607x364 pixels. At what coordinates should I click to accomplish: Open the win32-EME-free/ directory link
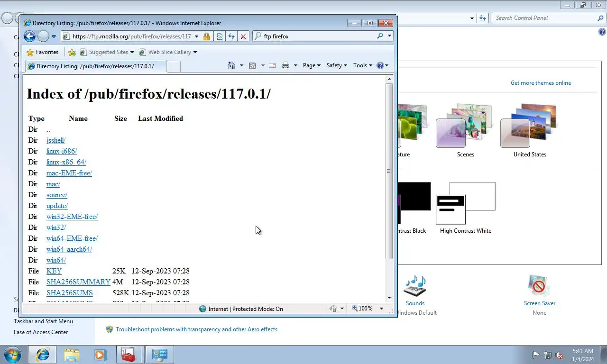[72, 217]
